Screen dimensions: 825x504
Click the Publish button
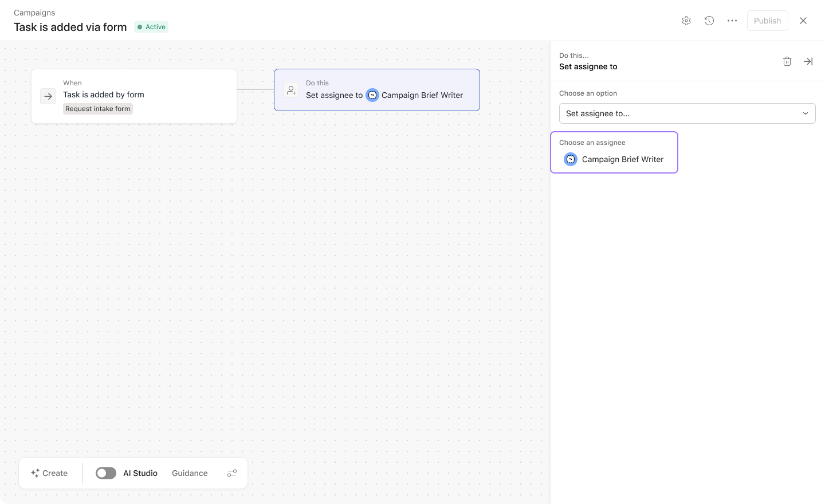click(x=767, y=21)
